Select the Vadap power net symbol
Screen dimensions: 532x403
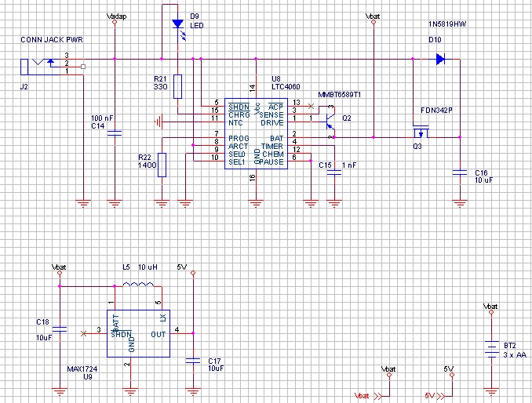pyautogui.click(x=115, y=21)
